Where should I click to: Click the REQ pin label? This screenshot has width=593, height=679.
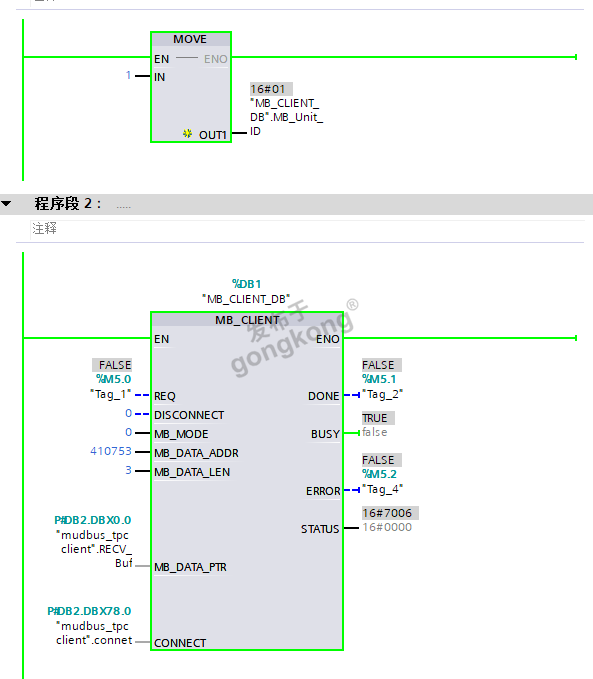pos(165,396)
